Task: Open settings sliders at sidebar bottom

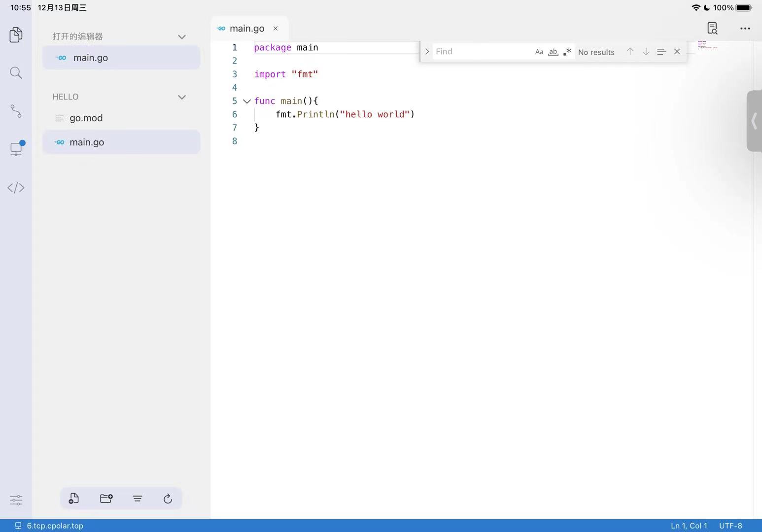Action: click(x=16, y=500)
